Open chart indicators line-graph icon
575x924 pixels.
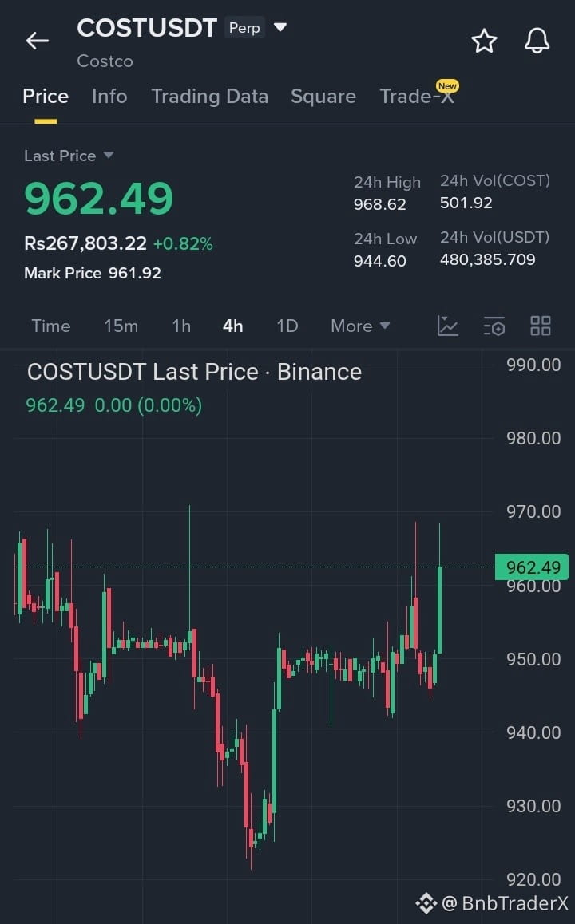pyautogui.click(x=447, y=326)
